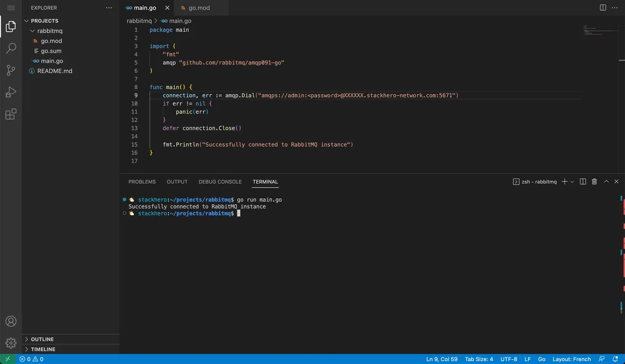Click the fmt.Println line of code
Viewport: 625px width, 364px height.
pos(258,144)
